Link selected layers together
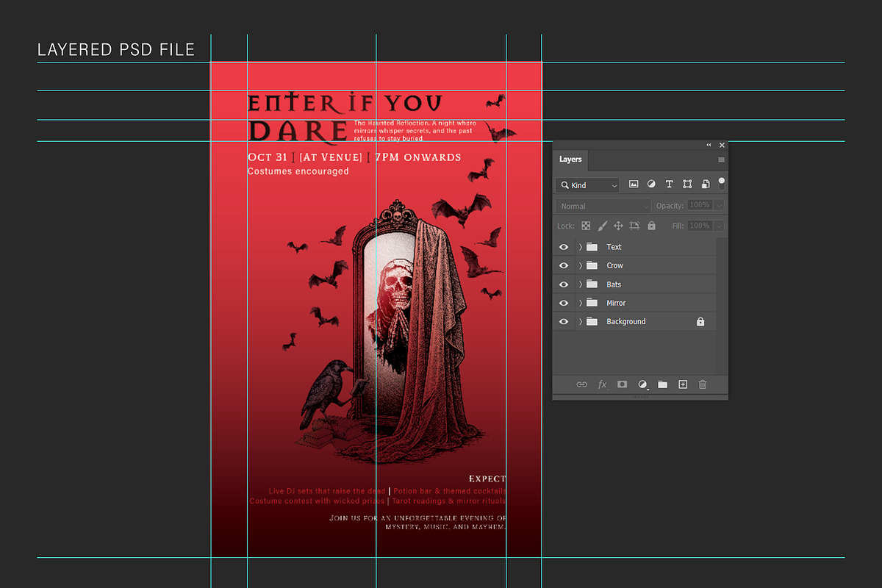Image resolution: width=882 pixels, height=588 pixels. coord(582,384)
